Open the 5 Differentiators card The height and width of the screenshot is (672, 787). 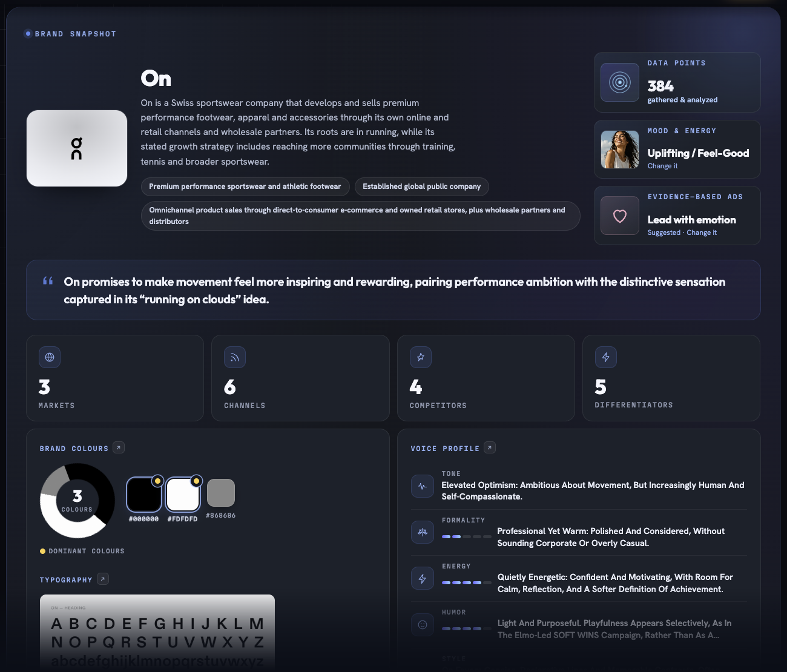click(x=671, y=378)
